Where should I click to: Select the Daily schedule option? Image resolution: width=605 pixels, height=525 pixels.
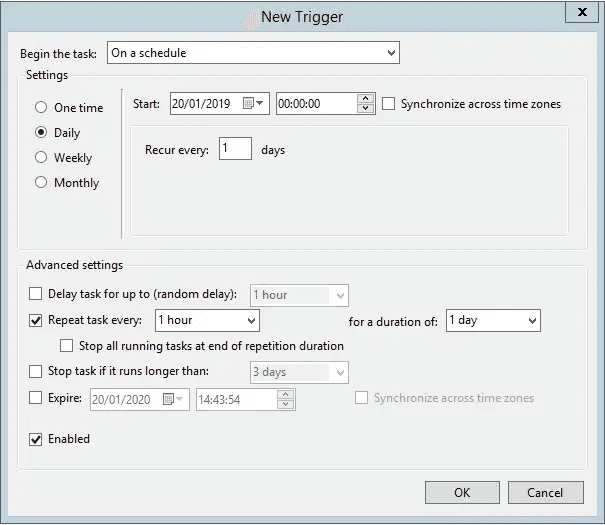41,132
